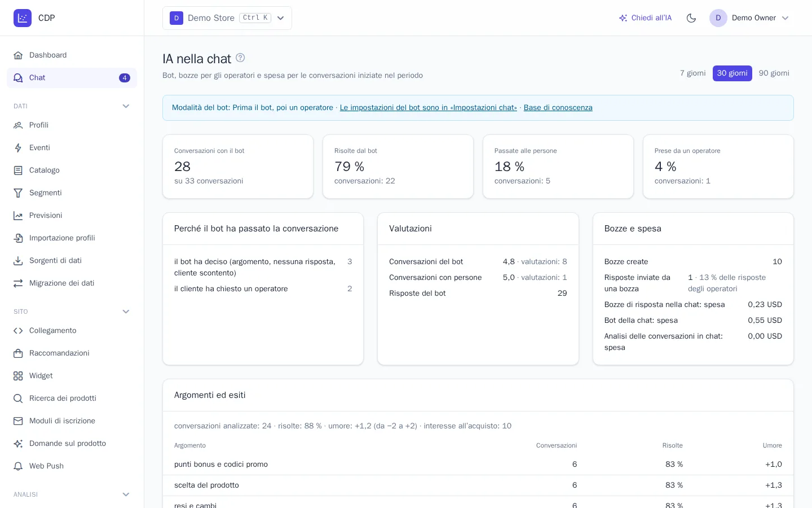Open the Dashboard home icon
Viewport: 812px width, 508px height.
[18, 55]
